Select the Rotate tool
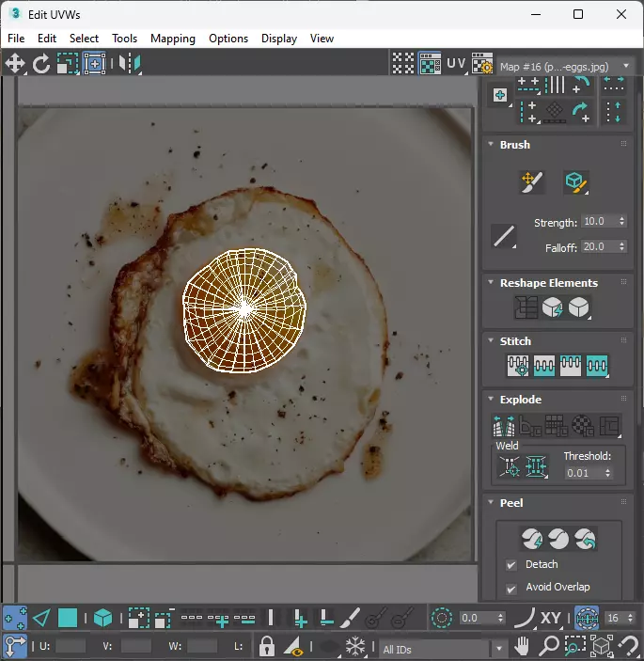This screenshot has width=644, height=661. tap(40, 64)
